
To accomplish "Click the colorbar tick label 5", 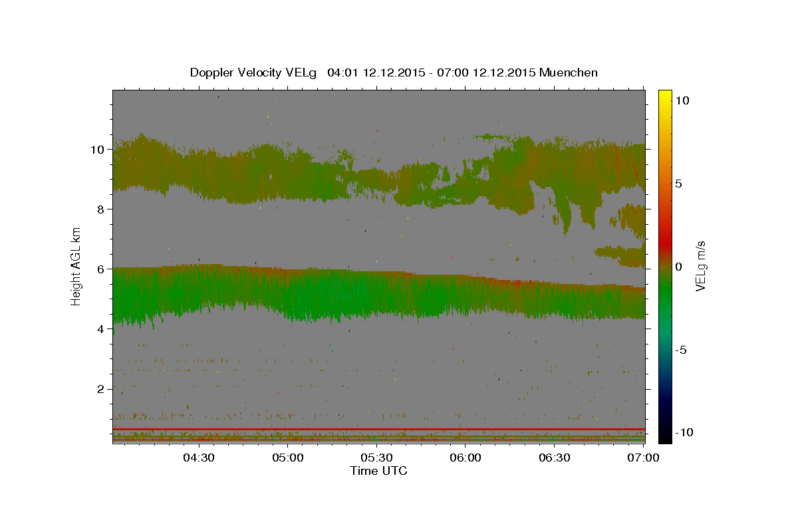I will click(x=678, y=184).
